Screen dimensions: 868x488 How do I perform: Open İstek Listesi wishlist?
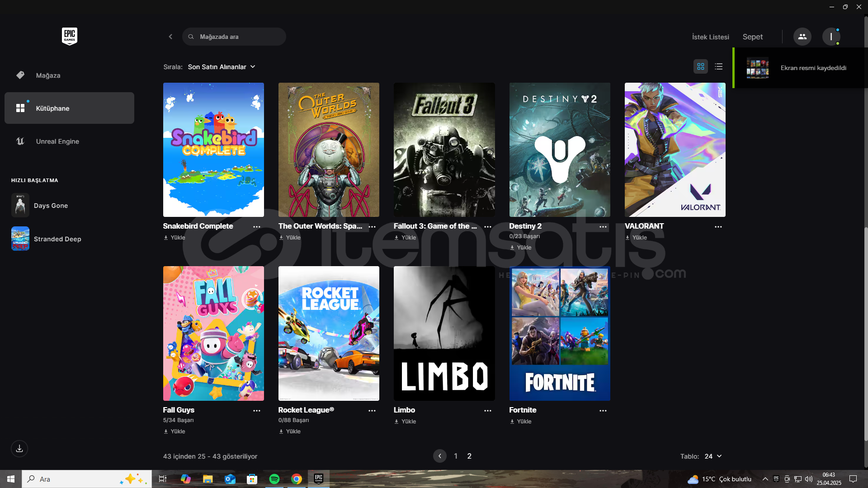click(x=710, y=37)
